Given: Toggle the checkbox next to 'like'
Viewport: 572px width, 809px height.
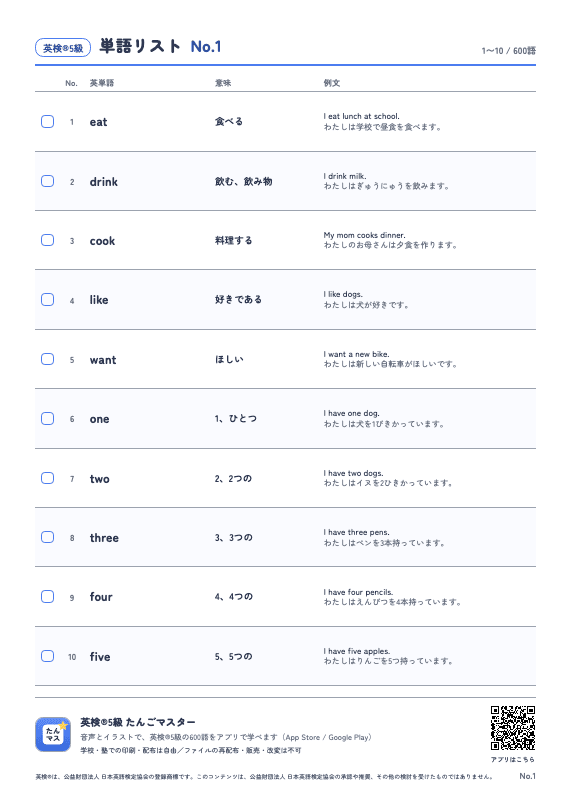Looking at the screenshot, I should 47,300.
